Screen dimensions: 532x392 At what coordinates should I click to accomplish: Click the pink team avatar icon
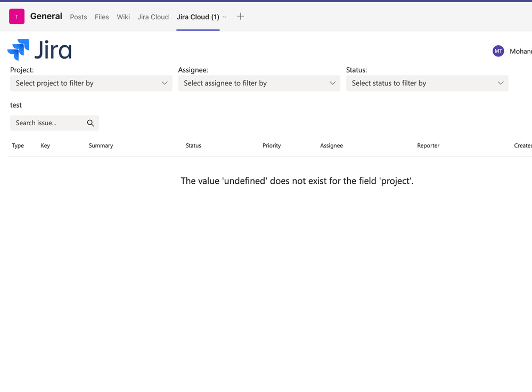(17, 17)
